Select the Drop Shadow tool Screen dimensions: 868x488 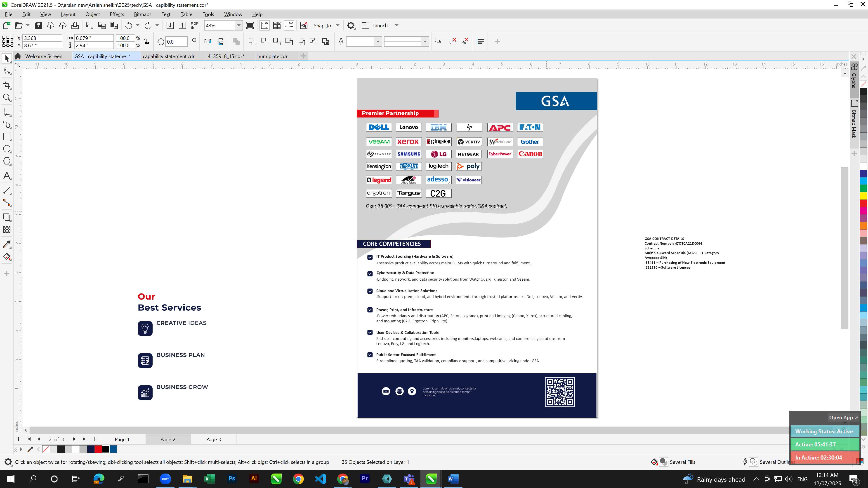7,217
